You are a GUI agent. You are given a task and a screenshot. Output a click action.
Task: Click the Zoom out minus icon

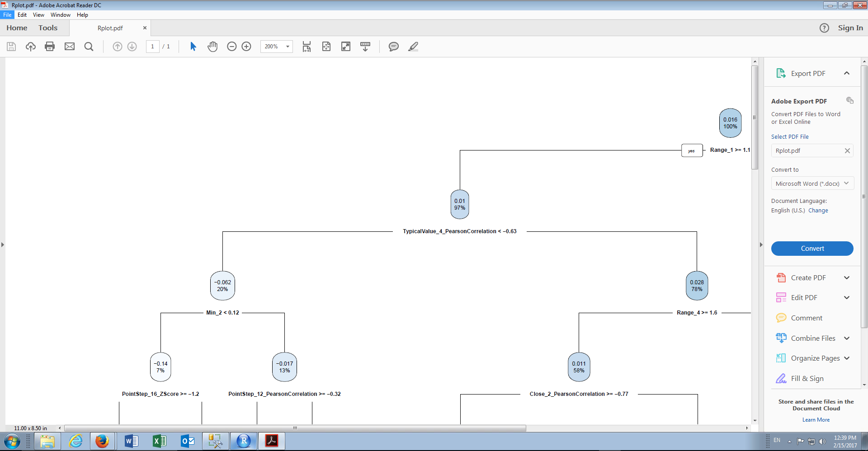pyautogui.click(x=232, y=47)
